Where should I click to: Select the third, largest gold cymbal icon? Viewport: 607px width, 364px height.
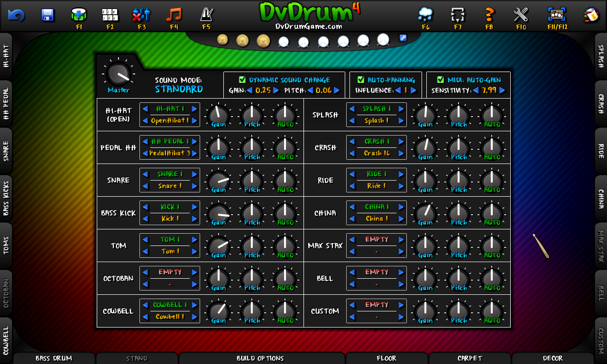coord(263,41)
